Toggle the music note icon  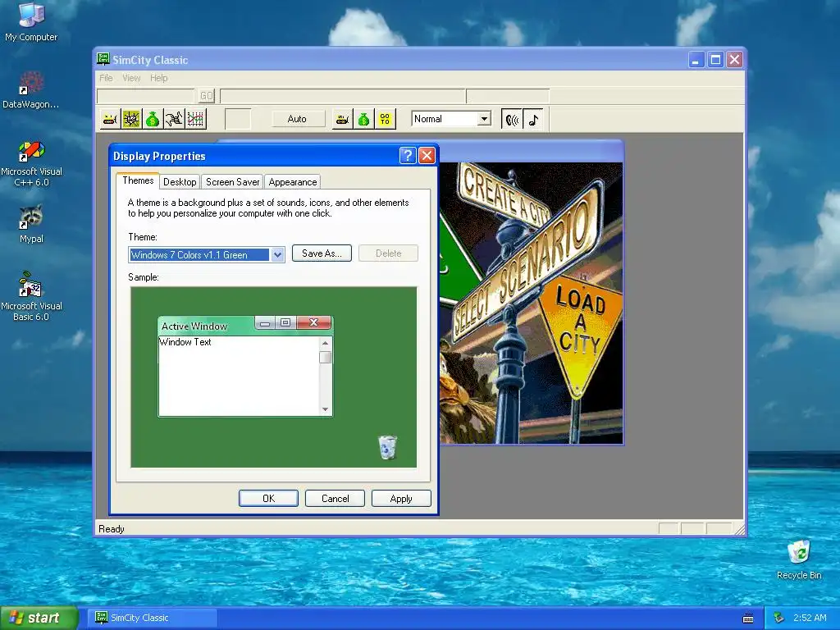tap(533, 120)
